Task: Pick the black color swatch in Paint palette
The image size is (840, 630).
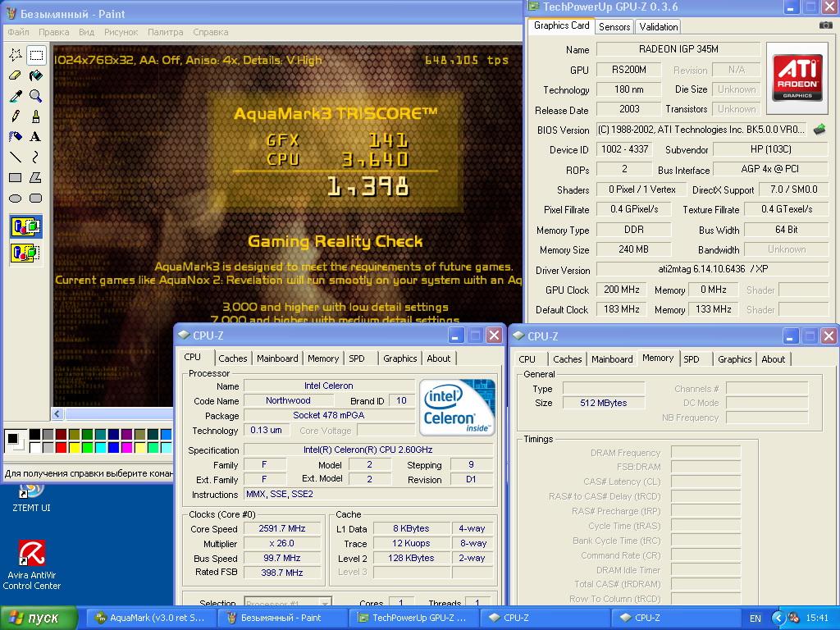Action: click(34, 435)
